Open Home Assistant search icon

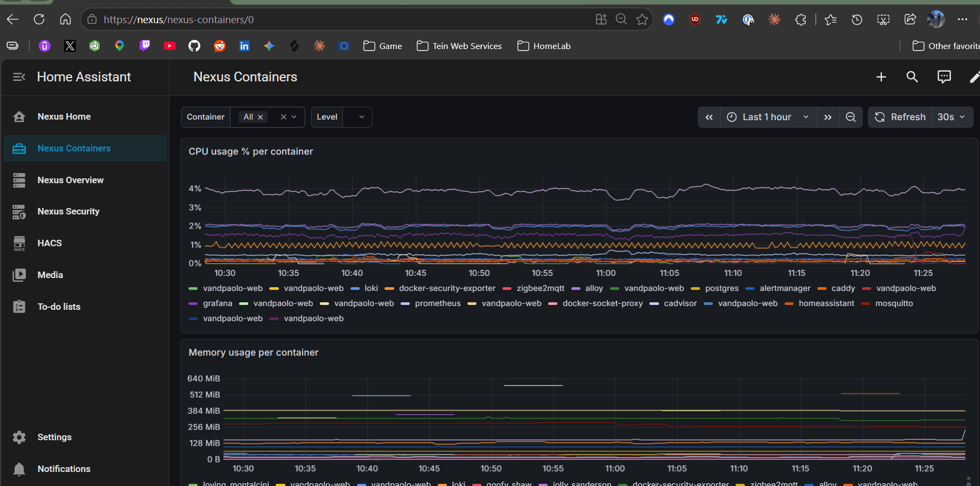coord(912,77)
